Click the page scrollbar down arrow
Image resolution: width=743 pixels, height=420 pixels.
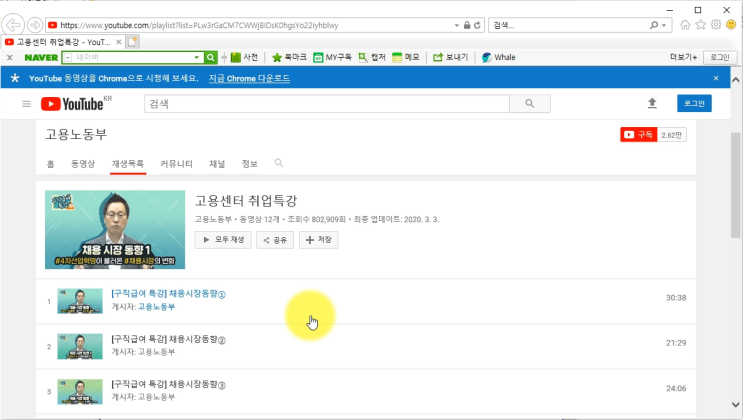[735, 404]
